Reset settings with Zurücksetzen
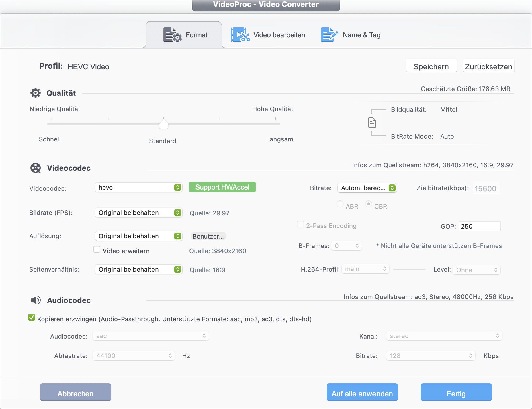Viewport: 532px width, 409px height. tap(488, 66)
